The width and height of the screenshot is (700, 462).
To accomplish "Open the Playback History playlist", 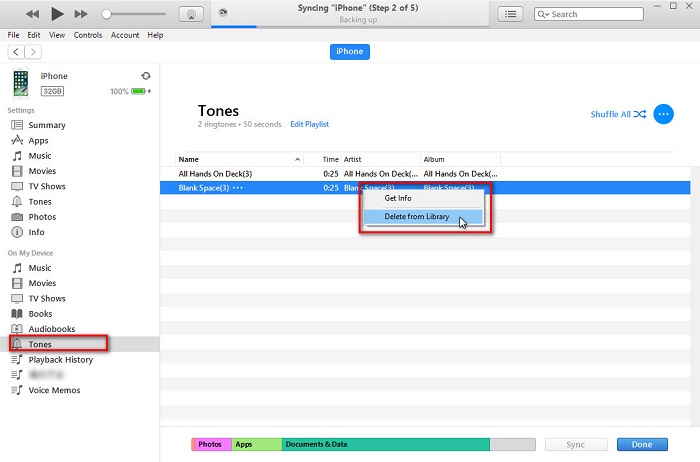I will [x=61, y=360].
